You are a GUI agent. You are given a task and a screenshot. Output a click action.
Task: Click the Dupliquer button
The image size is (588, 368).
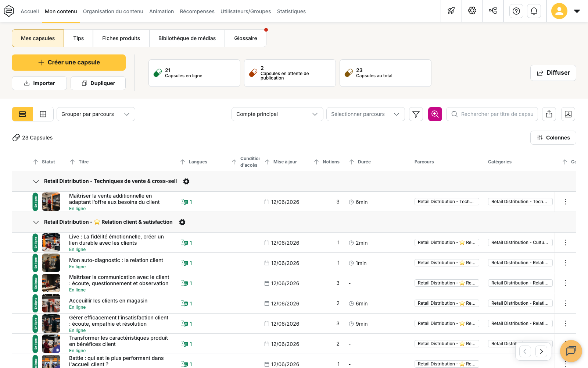tap(98, 83)
